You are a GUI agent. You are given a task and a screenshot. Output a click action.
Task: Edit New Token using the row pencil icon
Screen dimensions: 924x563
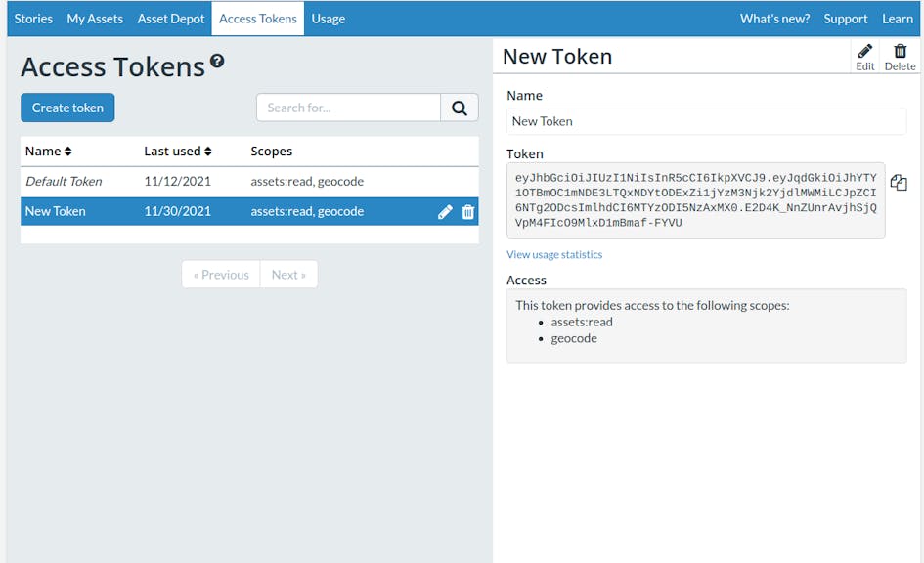tap(445, 211)
